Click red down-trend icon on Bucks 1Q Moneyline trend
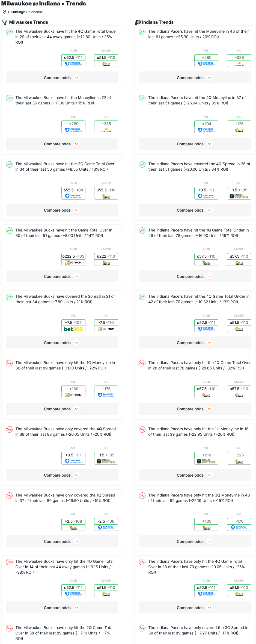256x644 pixels. (x=9, y=363)
